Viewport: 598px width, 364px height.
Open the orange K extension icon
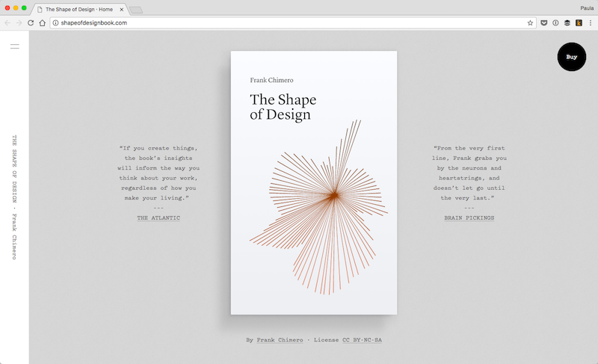click(x=579, y=23)
